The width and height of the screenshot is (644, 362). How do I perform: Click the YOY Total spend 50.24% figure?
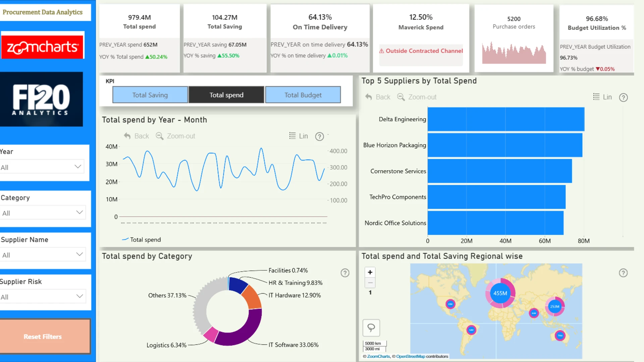[x=156, y=57]
